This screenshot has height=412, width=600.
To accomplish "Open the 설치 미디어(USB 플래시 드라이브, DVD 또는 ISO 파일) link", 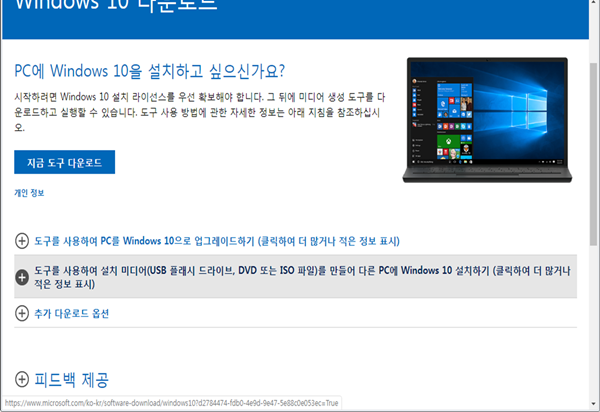I will 302,277.
